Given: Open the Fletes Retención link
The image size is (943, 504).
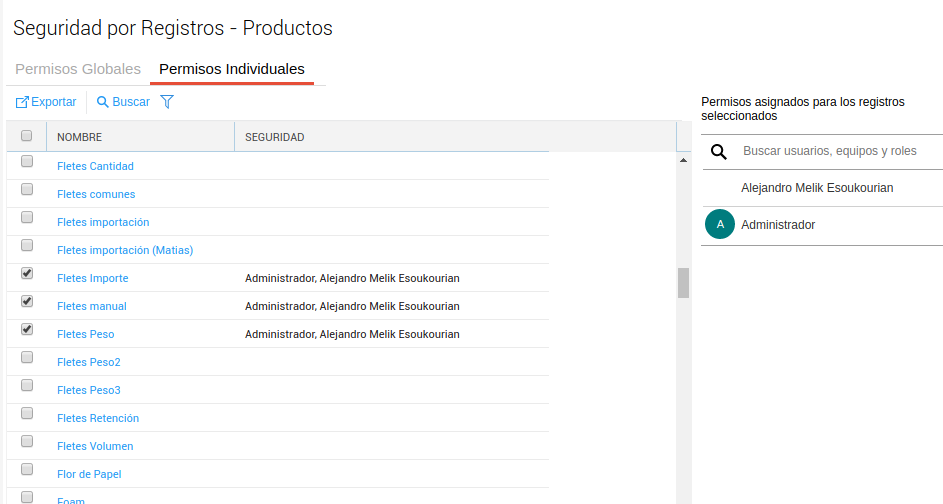Looking at the screenshot, I should coord(98,418).
